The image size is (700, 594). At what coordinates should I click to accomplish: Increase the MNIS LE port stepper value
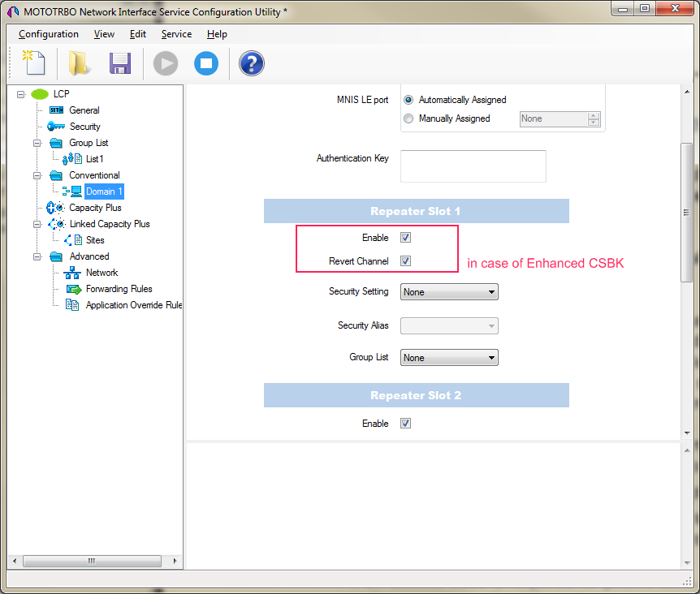594,115
